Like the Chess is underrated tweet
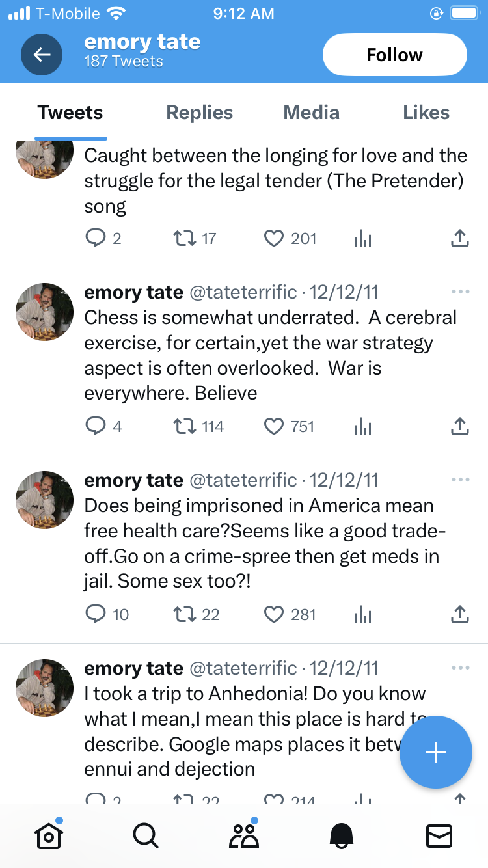The image size is (488, 868). point(274,427)
